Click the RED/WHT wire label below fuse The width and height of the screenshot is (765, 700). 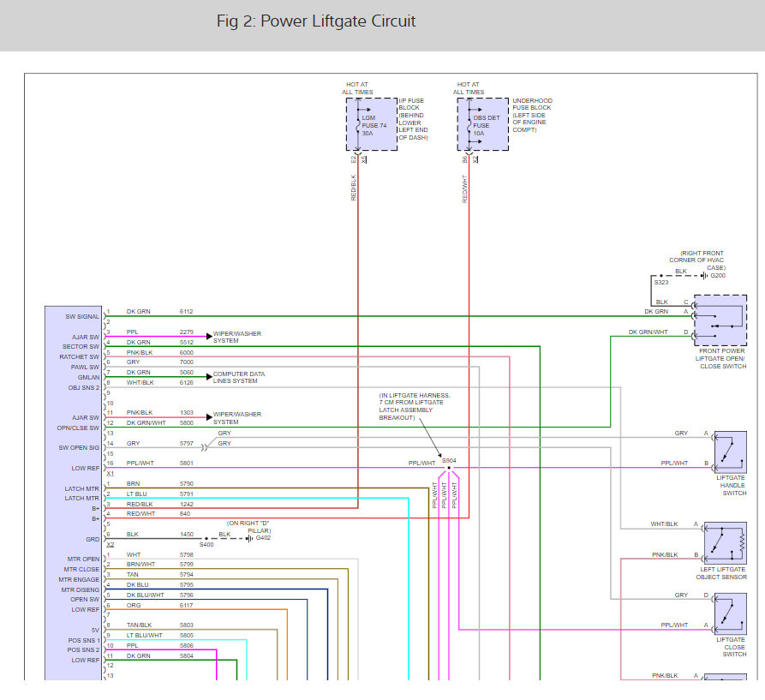click(x=464, y=188)
